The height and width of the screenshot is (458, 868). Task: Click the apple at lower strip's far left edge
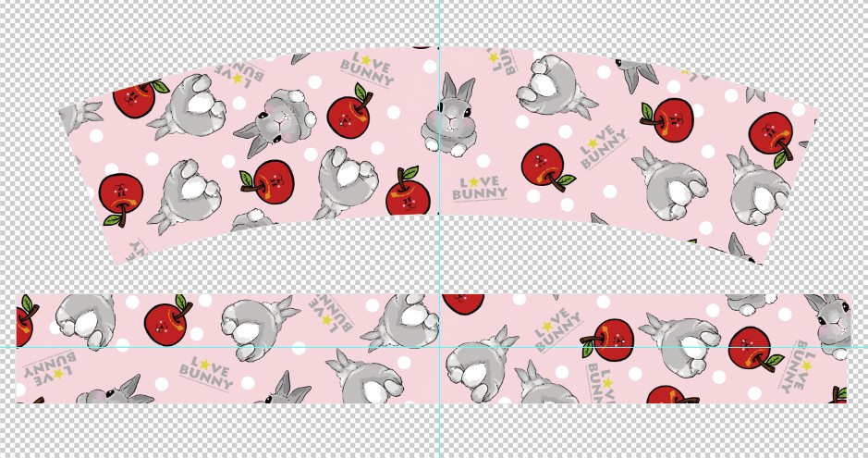click(24, 322)
